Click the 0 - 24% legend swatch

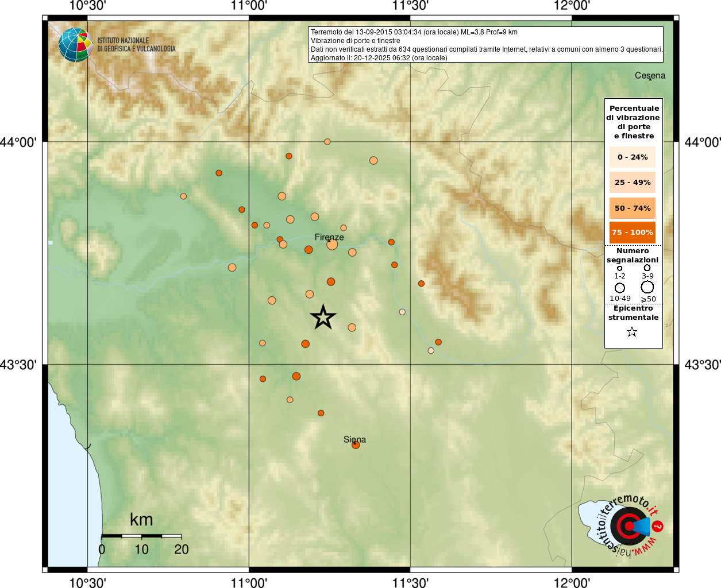[633, 157]
